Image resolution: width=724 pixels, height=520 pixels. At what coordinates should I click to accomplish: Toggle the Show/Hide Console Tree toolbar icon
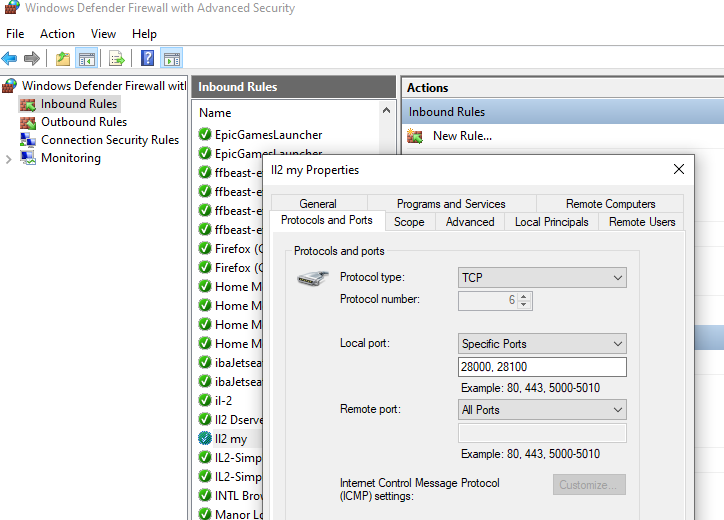(x=87, y=58)
